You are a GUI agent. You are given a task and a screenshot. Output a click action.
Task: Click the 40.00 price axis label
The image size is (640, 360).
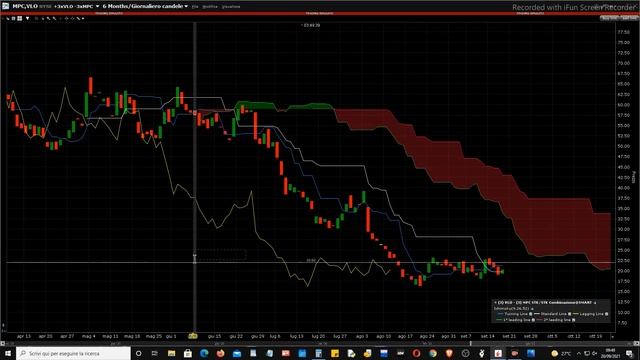[624, 188]
